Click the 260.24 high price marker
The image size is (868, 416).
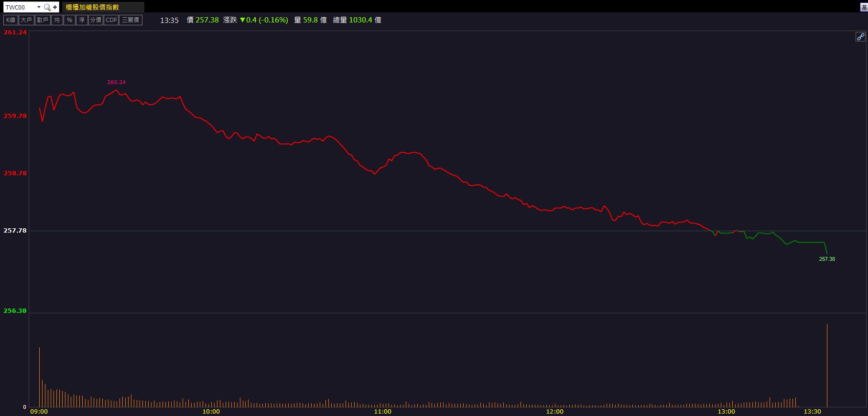click(116, 82)
